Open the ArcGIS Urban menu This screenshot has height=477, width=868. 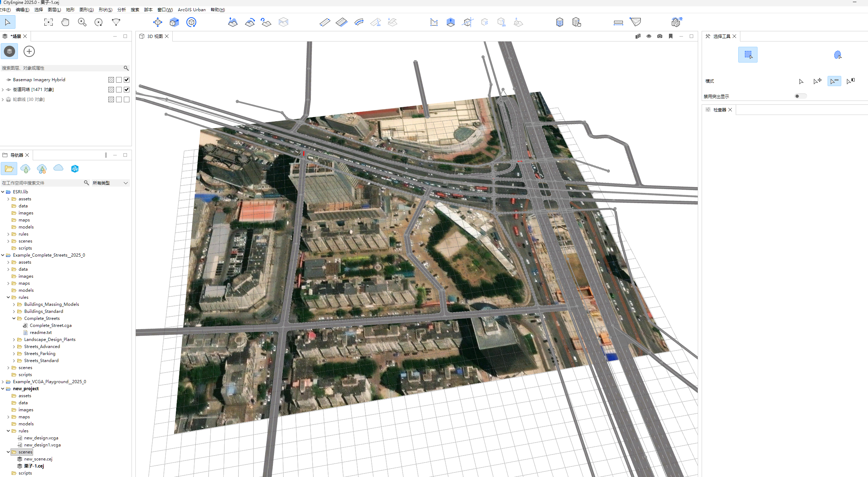(191, 9)
